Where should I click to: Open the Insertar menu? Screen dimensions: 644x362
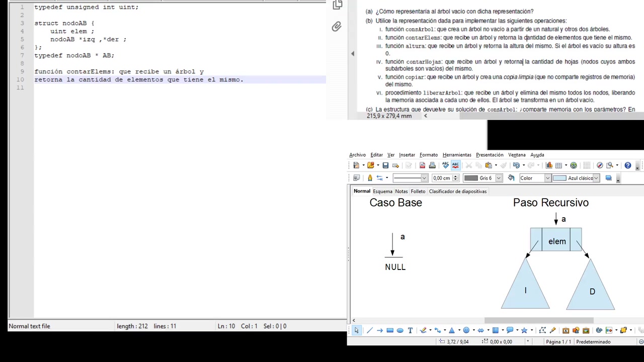coord(407,155)
